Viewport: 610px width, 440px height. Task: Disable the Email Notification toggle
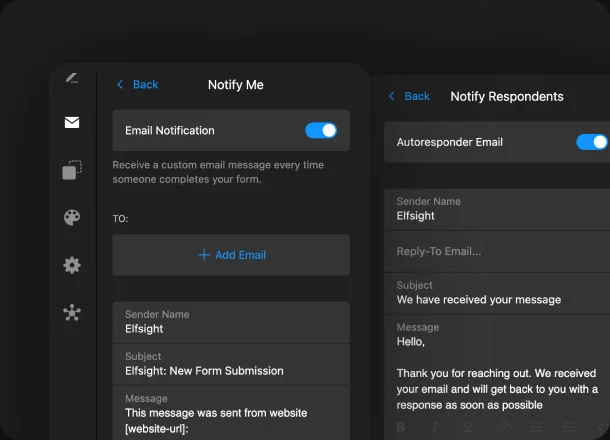[320, 130]
